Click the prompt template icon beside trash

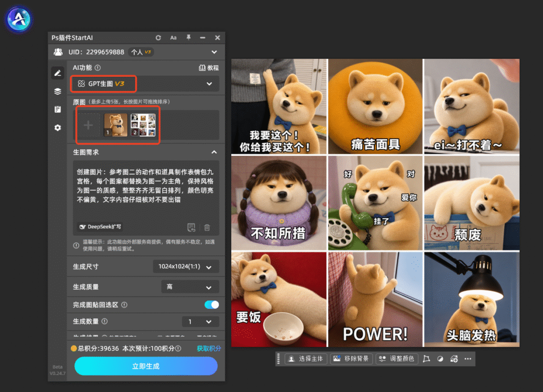click(x=191, y=227)
